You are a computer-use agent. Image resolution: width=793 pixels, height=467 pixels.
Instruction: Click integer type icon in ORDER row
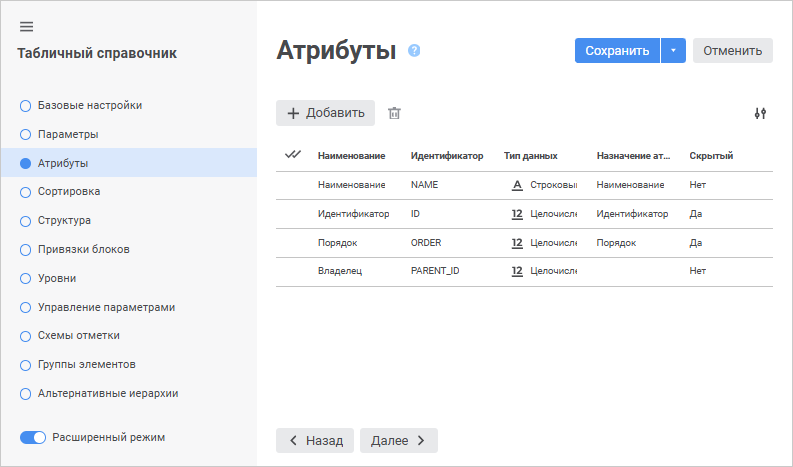pos(517,242)
